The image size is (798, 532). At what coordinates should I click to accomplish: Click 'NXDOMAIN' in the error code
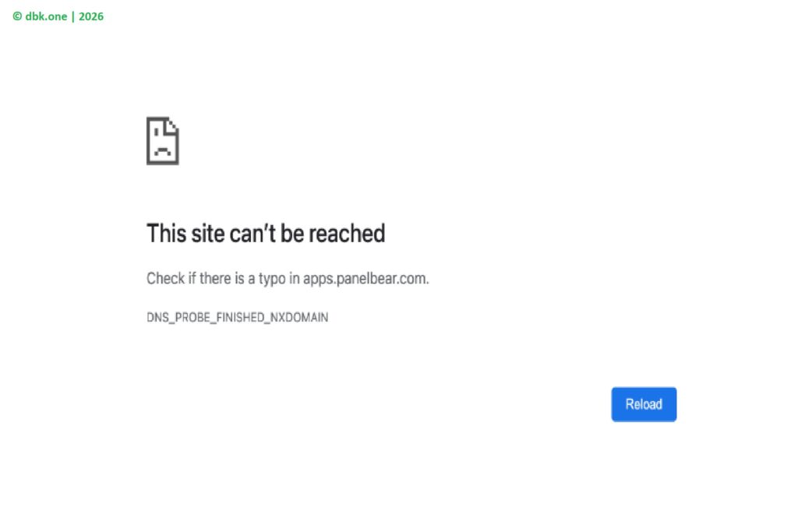click(299, 317)
